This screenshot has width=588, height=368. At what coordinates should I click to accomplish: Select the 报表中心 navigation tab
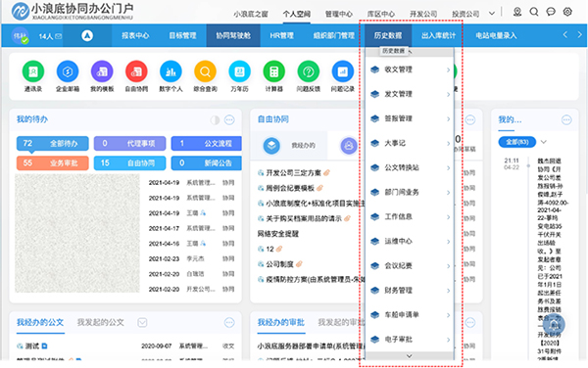(135, 36)
